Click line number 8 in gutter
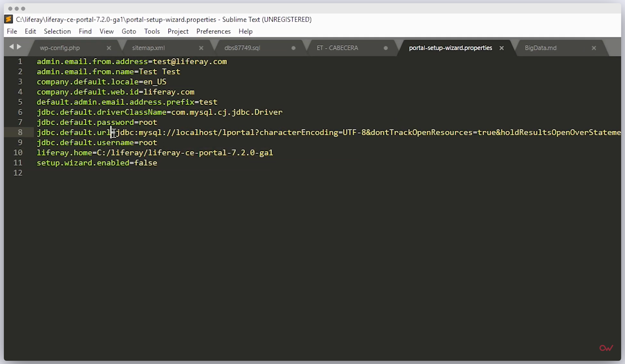Screen dimensions: 625x364 [x=20, y=132]
